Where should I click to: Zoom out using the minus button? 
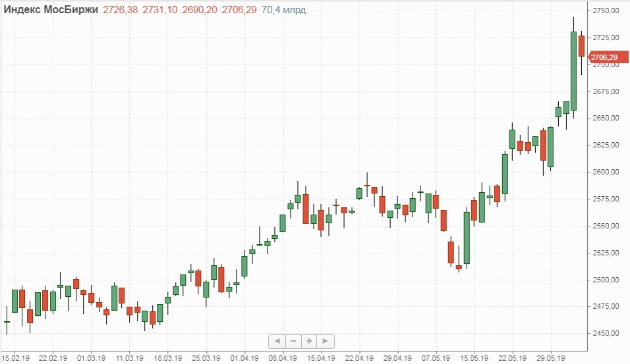tap(293, 341)
